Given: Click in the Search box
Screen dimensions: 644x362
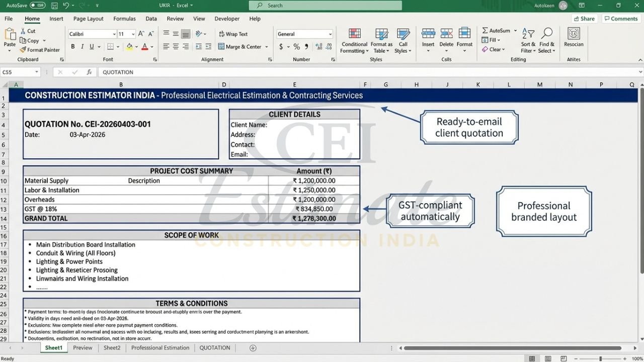Looking at the screenshot, I should click(325, 6).
